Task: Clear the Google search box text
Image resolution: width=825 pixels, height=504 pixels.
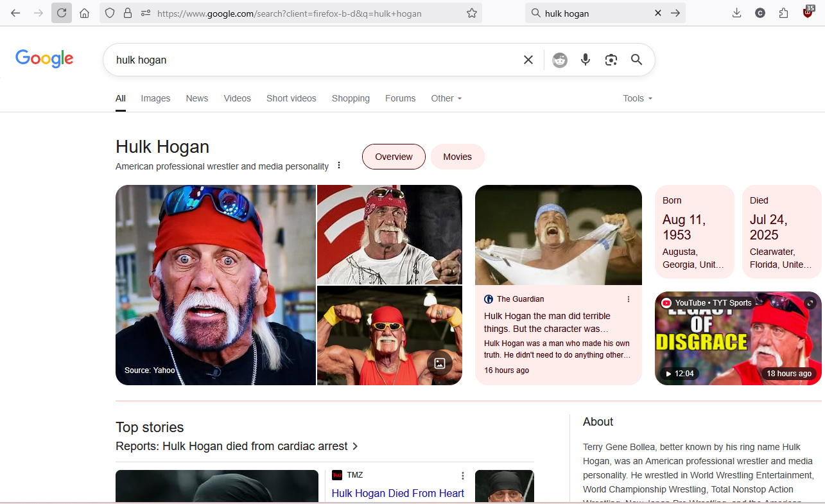Action: click(528, 60)
